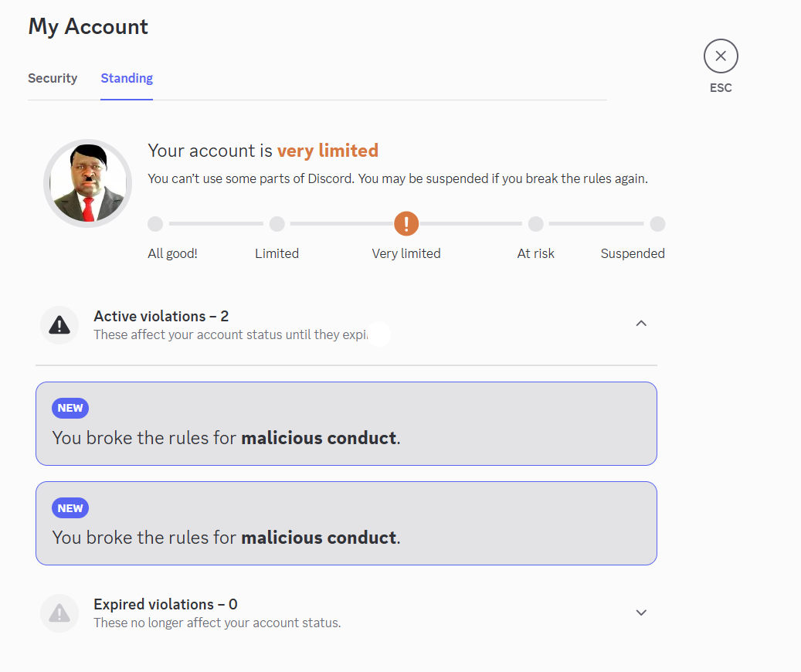Click the All good! status dot
This screenshot has width=801, height=672.
(x=155, y=224)
